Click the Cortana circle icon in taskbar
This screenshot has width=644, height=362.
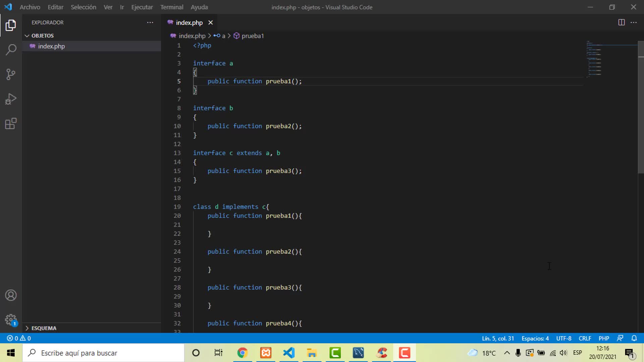196,353
